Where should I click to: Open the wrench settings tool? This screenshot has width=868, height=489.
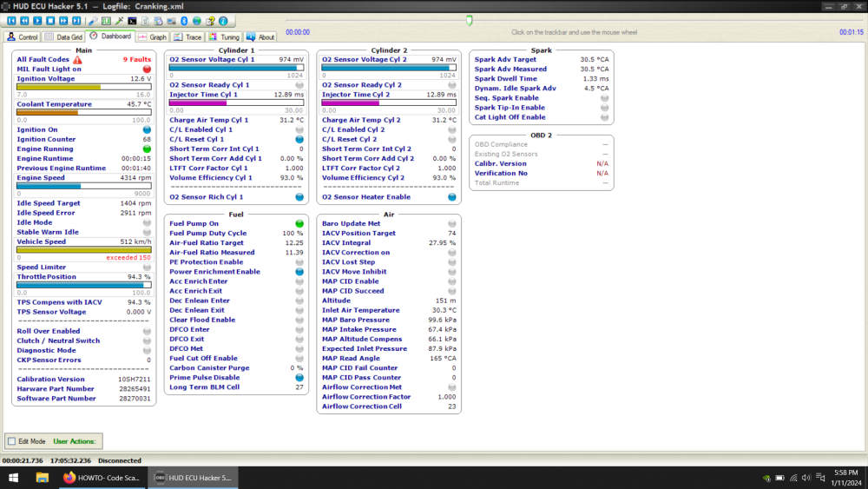tap(93, 21)
